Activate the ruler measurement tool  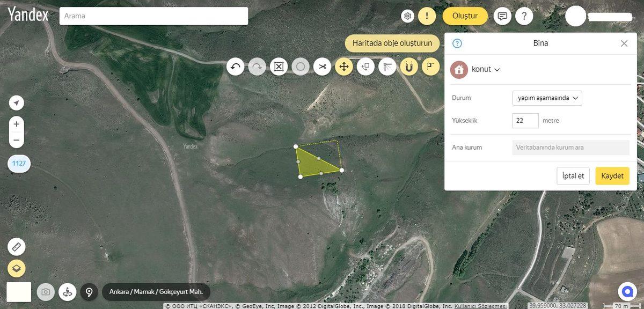16,246
